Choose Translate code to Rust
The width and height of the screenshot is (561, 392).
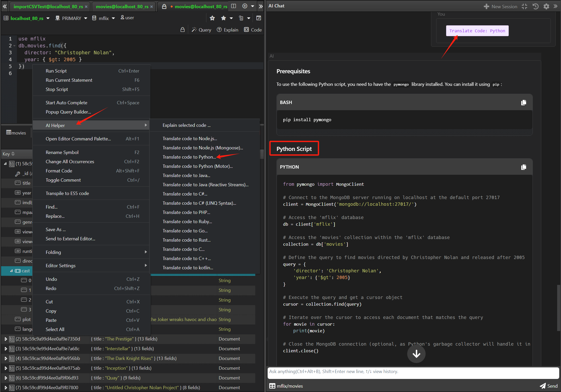coord(205,240)
